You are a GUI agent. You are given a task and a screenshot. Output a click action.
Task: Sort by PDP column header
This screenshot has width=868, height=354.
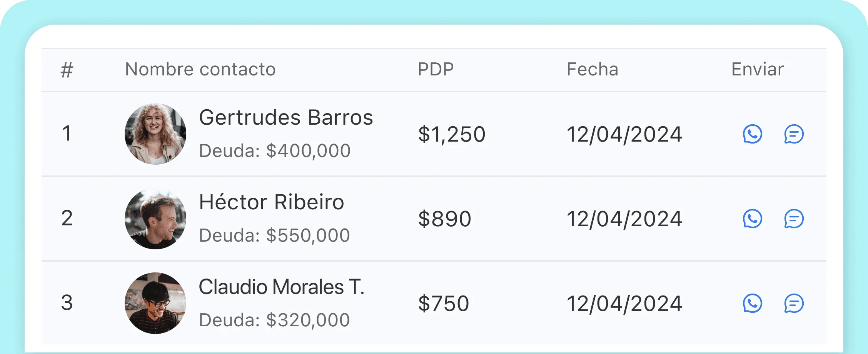436,70
